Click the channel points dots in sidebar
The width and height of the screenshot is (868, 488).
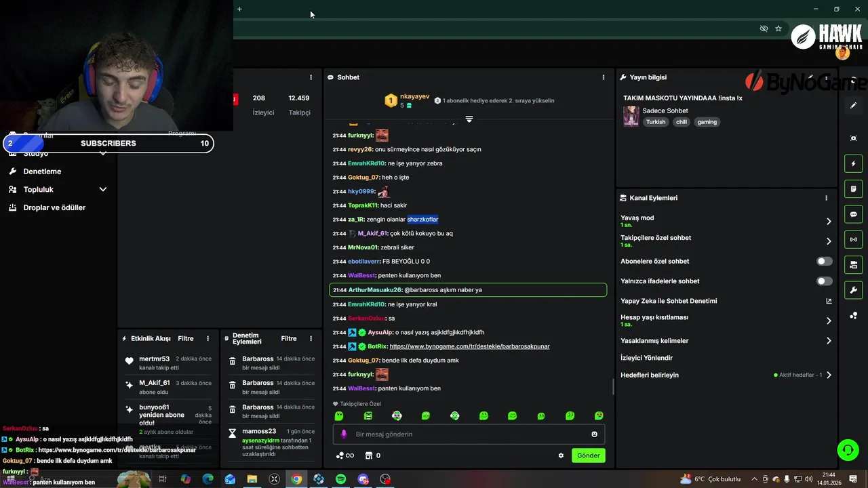[853, 315]
